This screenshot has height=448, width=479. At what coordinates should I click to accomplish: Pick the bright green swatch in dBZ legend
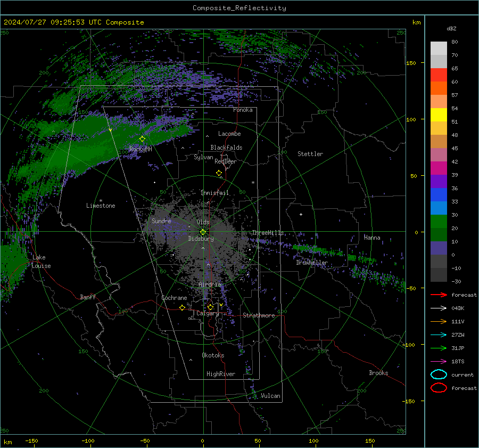coord(439,221)
